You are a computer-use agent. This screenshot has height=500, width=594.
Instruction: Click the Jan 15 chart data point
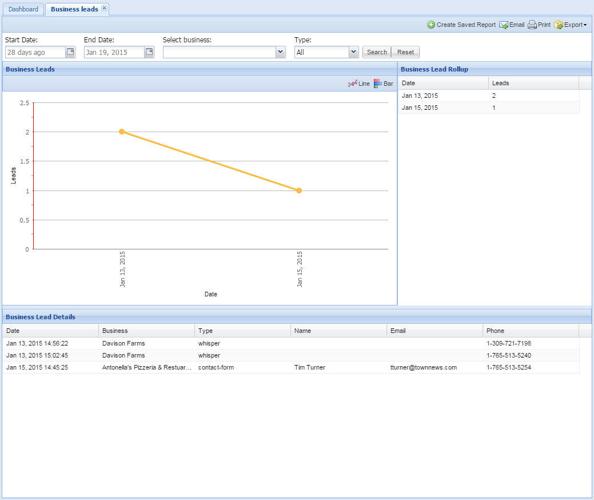[299, 191]
